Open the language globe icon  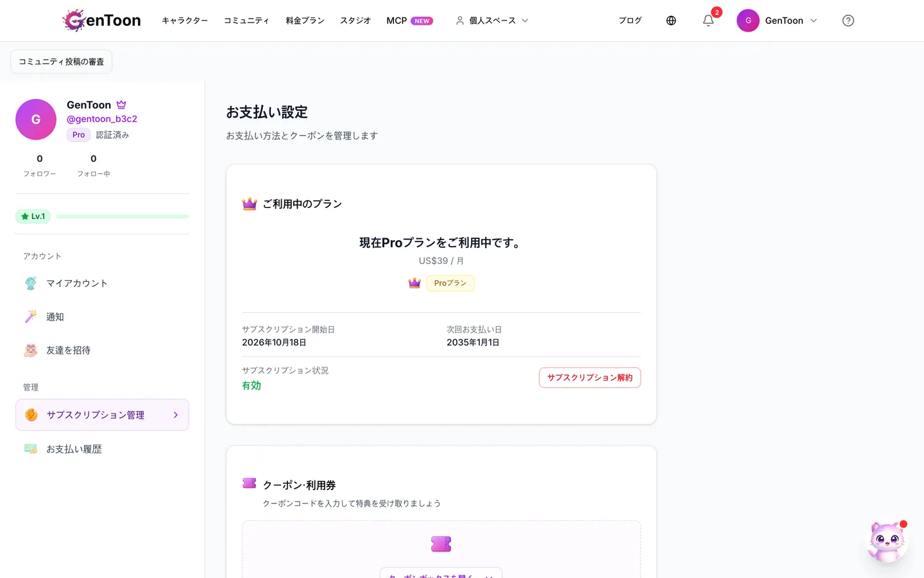[671, 21]
